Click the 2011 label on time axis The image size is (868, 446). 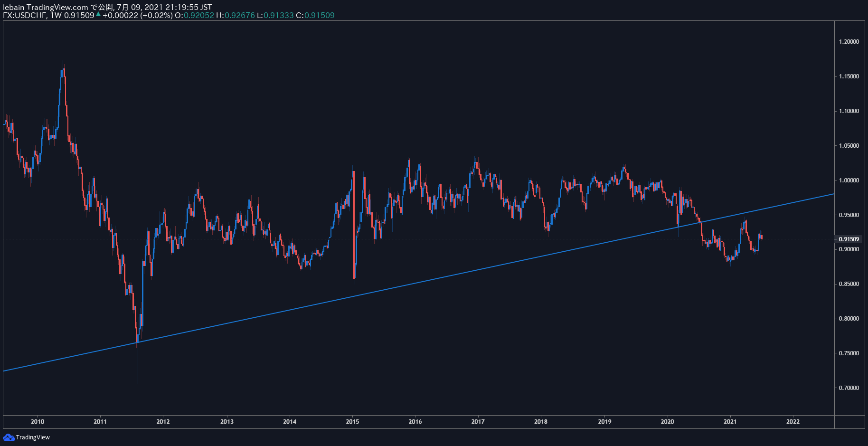coord(100,422)
